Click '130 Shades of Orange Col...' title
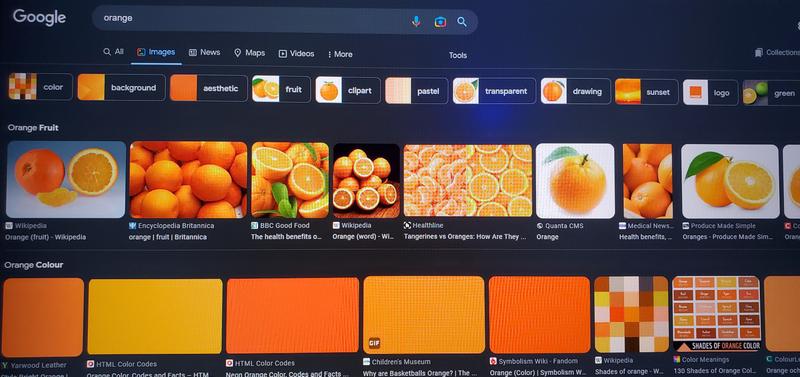The height and width of the screenshot is (377, 800). (715, 371)
